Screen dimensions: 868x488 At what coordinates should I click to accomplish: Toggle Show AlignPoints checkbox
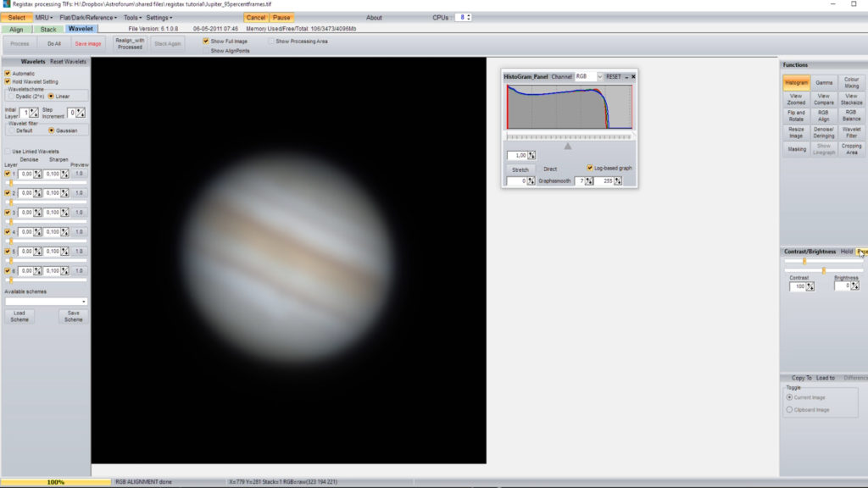click(206, 50)
